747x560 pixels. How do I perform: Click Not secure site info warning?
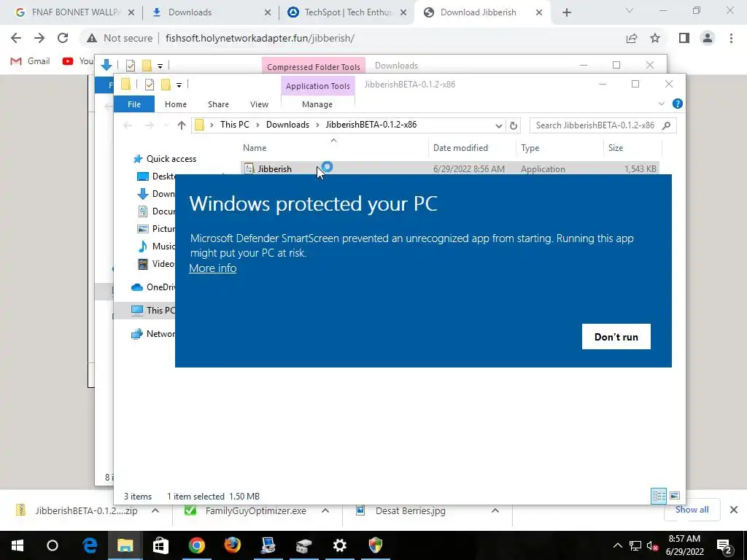[x=120, y=38]
